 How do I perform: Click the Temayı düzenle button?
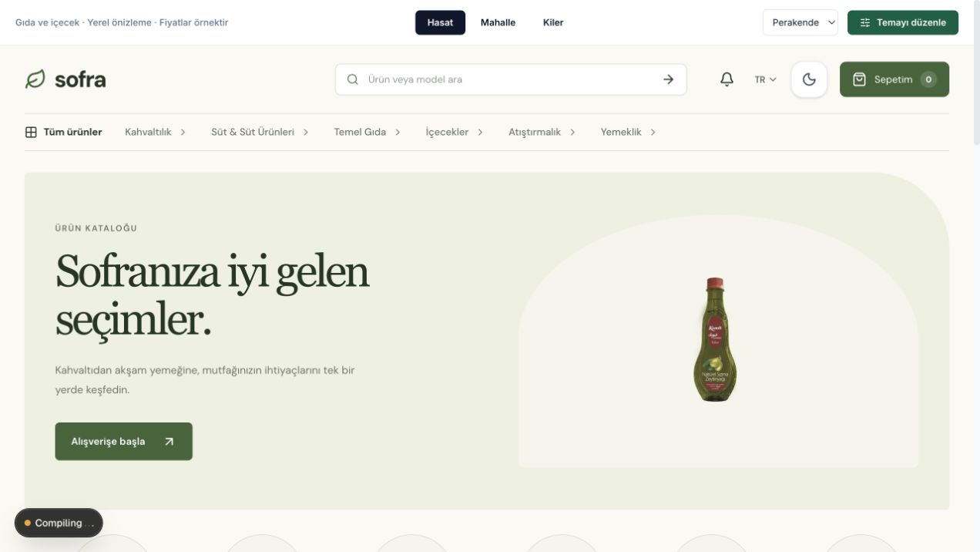903,22
